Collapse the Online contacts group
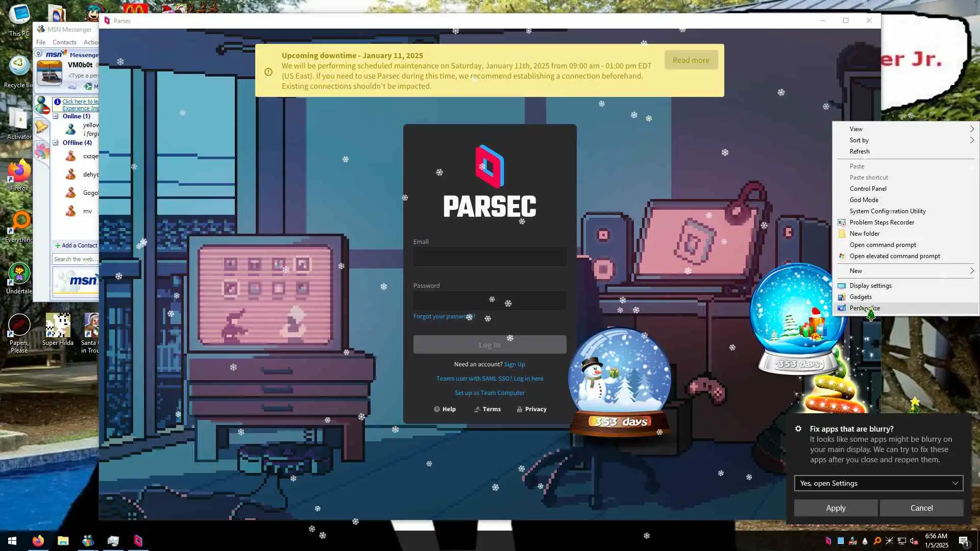 [x=56, y=116]
